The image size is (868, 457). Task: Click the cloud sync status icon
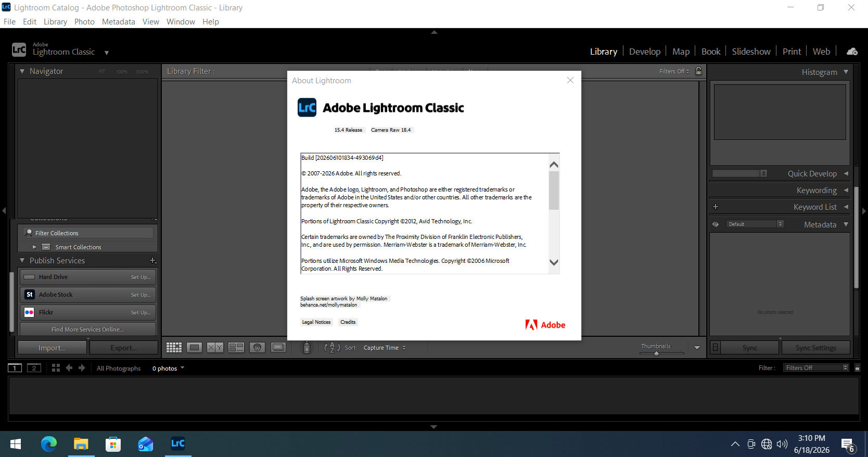[852, 52]
